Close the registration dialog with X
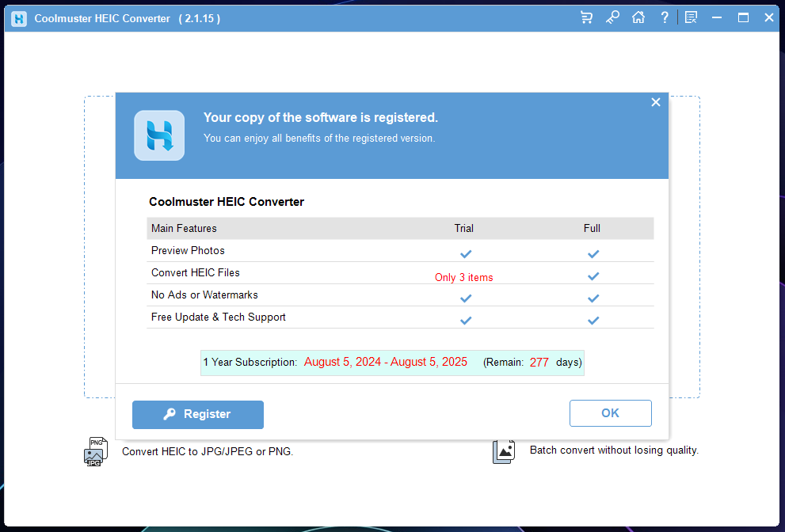This screenshot has width=785, height=532. point(655,102)
